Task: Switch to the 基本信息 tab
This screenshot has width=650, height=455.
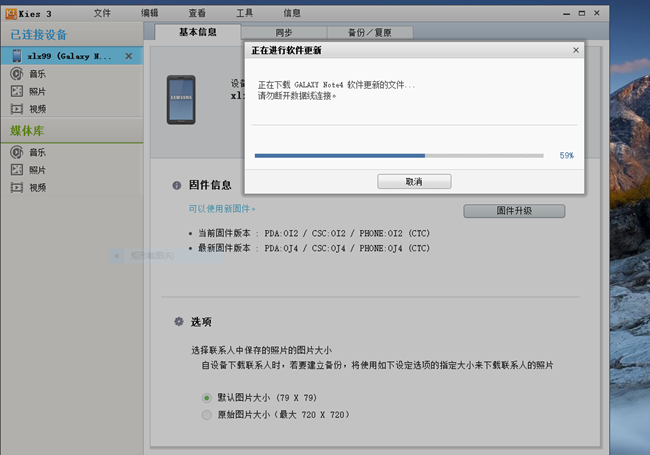Action: pos(198,32)
